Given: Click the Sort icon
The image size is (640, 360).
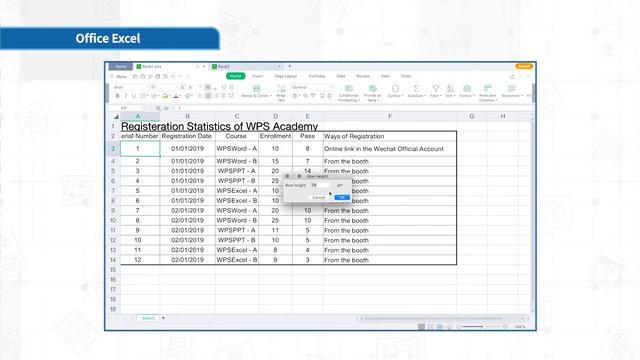Looking at the screenshot, I should point(450,88).
